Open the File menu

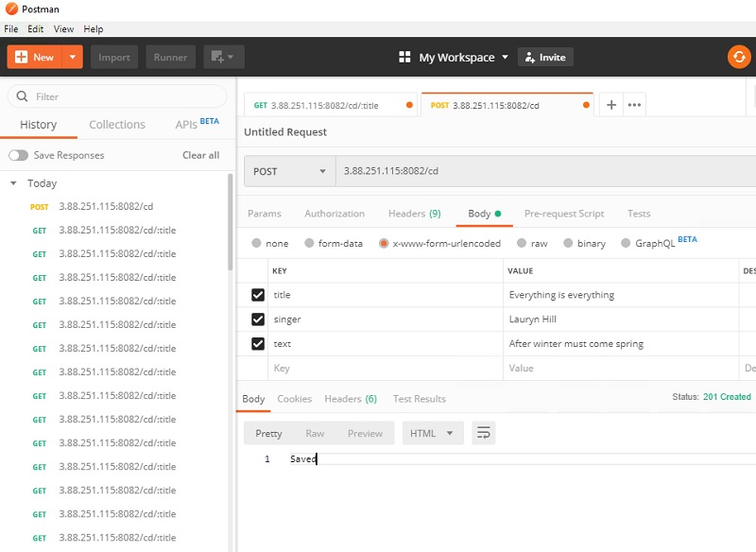(11, 29)
